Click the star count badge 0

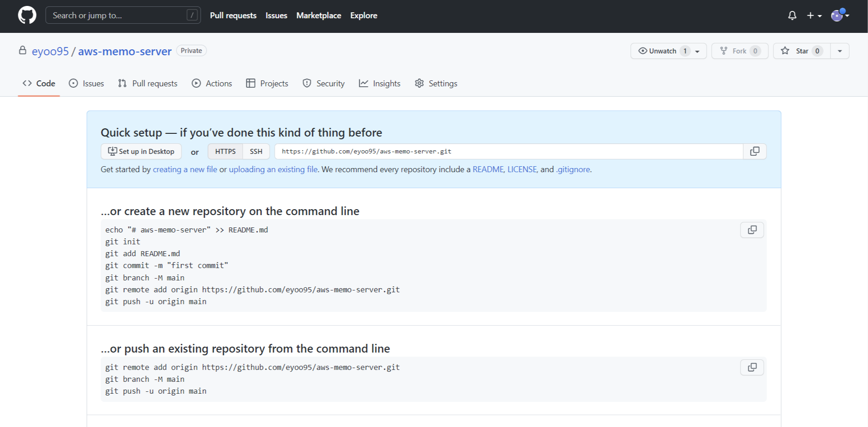(817, 51)
